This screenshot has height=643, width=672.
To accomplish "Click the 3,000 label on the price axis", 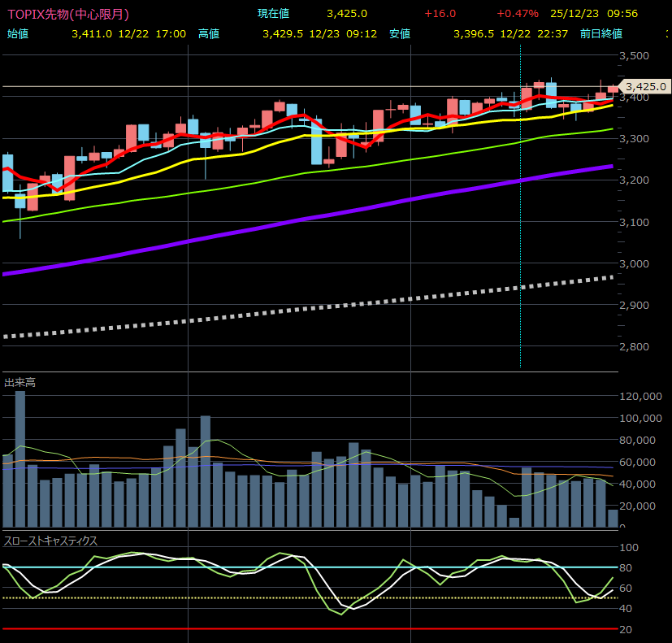I will (634, 263).
